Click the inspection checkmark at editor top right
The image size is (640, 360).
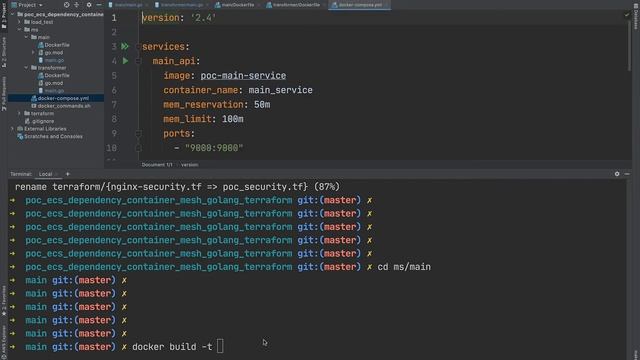point(627,15)
